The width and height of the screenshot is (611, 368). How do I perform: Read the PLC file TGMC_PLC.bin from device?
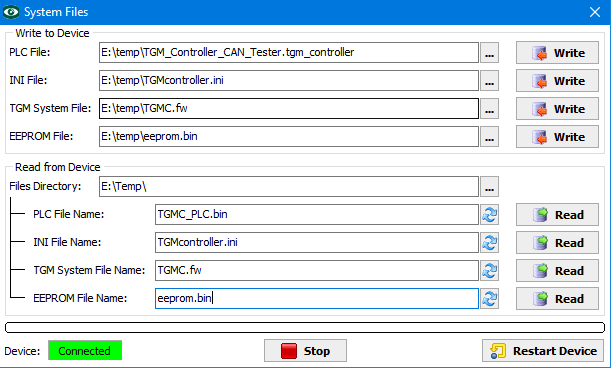(x=557, y=215)
